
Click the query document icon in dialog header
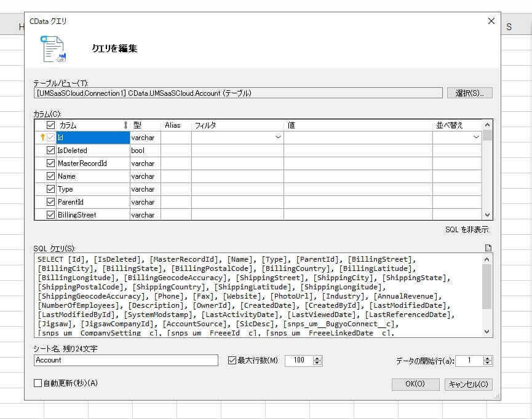pyautogui.click(x=54, y=49)
